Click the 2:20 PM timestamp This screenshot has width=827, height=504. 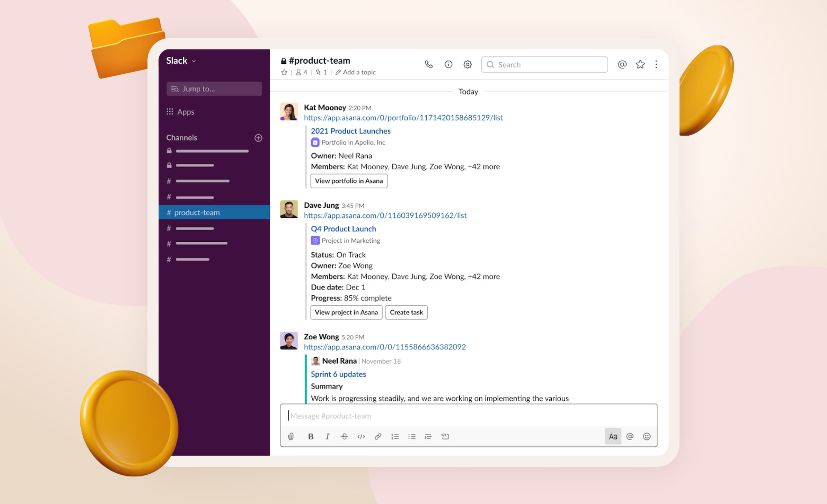coord(360,108)
